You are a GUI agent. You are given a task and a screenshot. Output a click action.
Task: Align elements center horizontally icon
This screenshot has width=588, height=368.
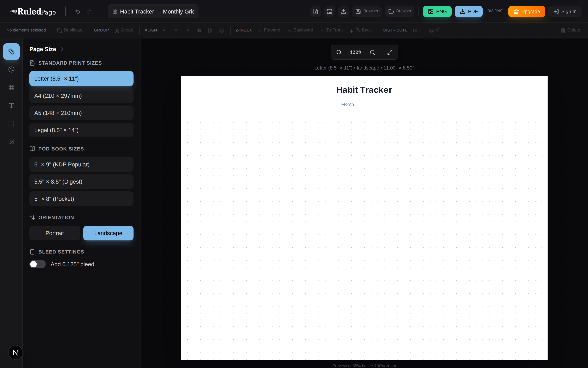point(176,30)
